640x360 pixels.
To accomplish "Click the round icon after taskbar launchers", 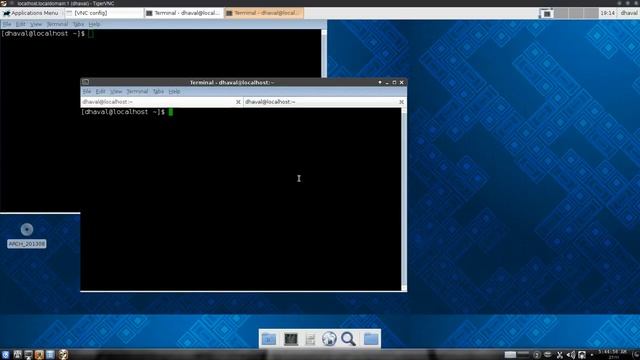I will point(63,355).
